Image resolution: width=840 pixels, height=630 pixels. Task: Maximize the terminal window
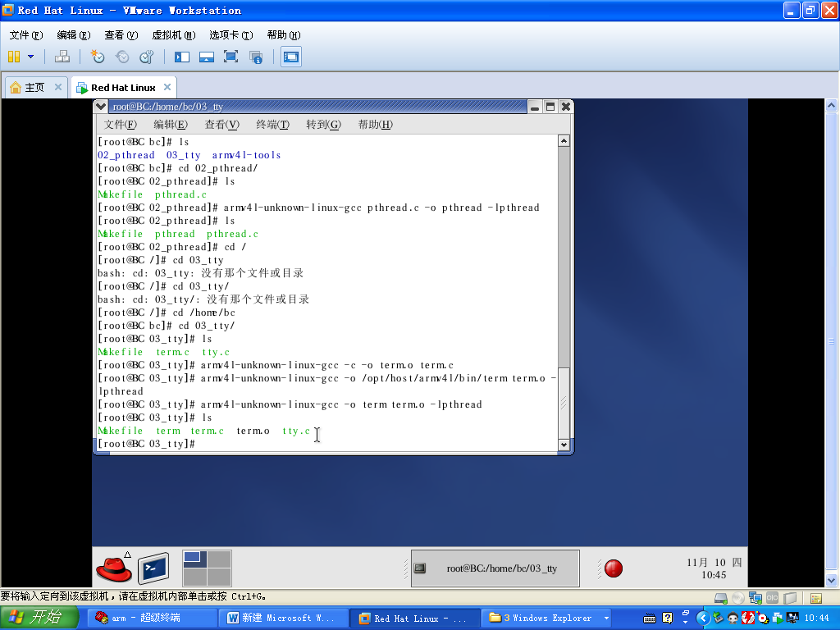(550, 107)
